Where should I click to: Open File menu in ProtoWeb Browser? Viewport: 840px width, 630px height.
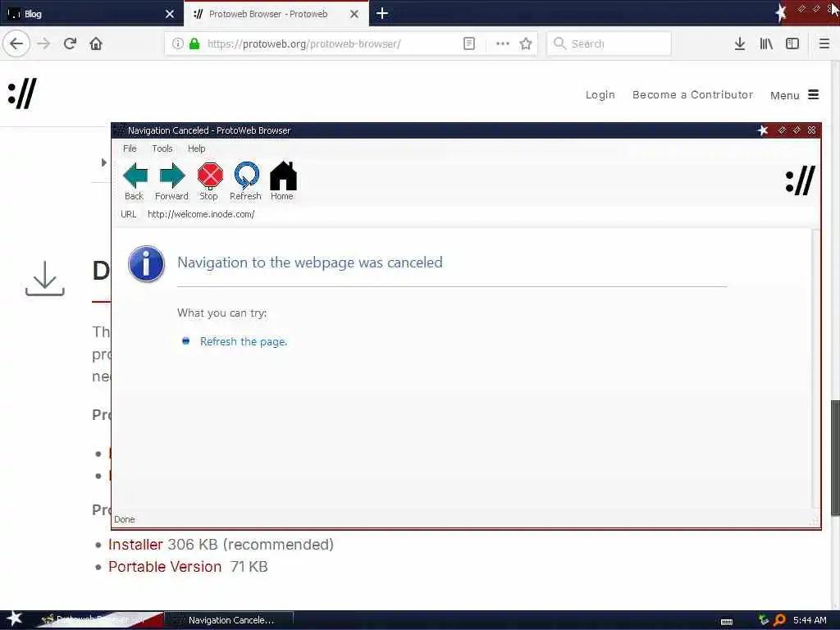pos(130,148)
